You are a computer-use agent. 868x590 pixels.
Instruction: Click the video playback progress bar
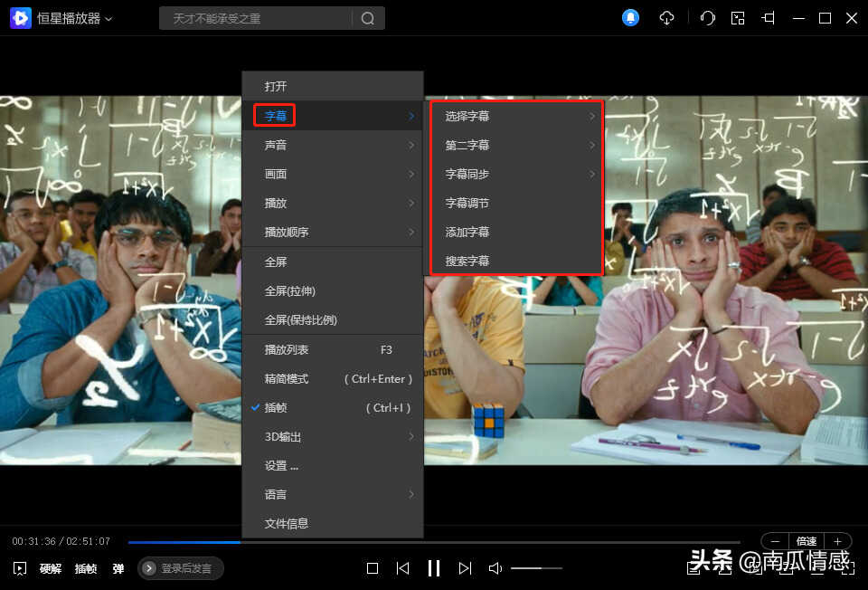(434, 542)
